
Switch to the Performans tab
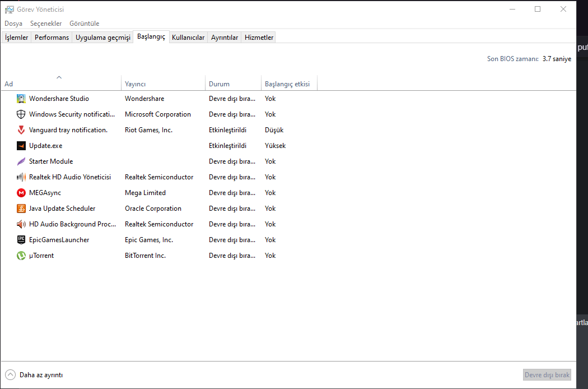point(52,37)
